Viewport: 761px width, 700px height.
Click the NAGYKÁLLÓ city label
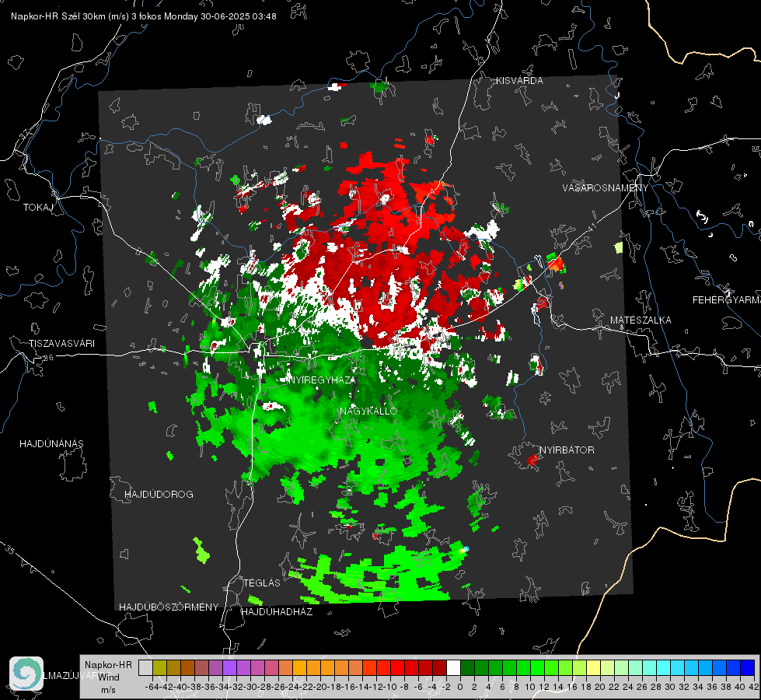click(x=368, y=411)
